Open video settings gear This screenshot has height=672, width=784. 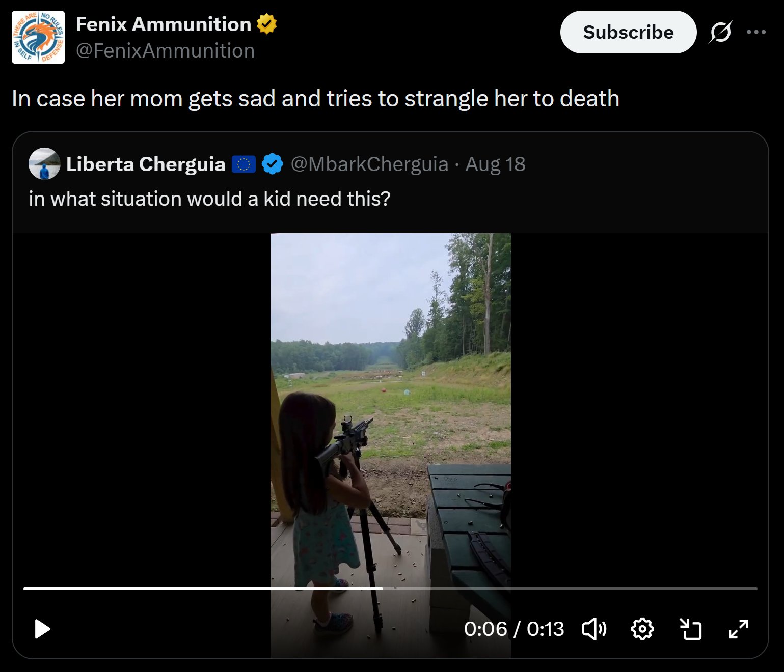642,629
